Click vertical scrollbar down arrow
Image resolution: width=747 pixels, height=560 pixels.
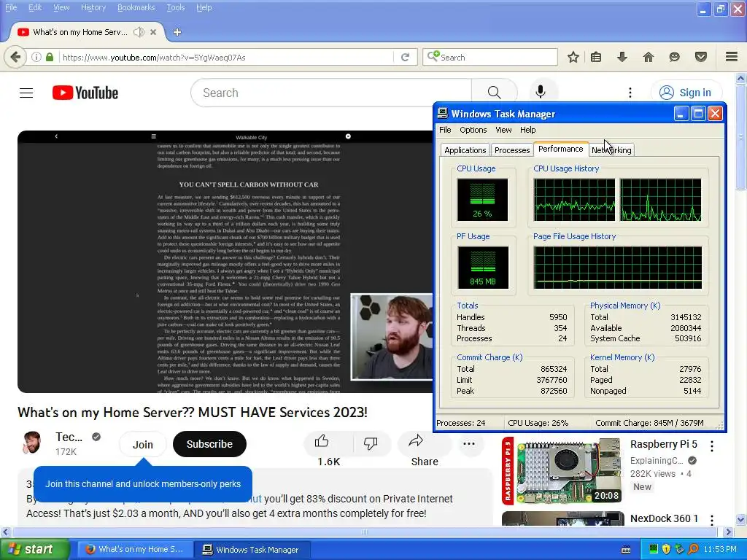tap(741, 519)
